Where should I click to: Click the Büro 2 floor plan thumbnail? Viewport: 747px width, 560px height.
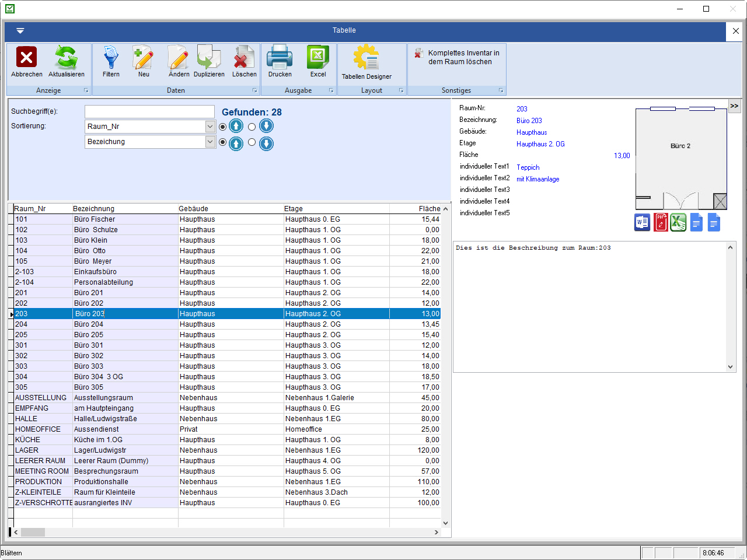point(681,158)
